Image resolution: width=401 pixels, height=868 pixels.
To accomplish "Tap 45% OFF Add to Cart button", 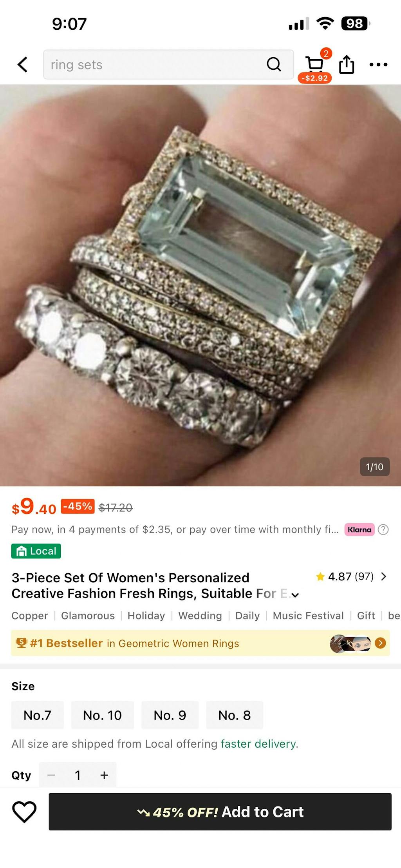I will click(220, 812).
